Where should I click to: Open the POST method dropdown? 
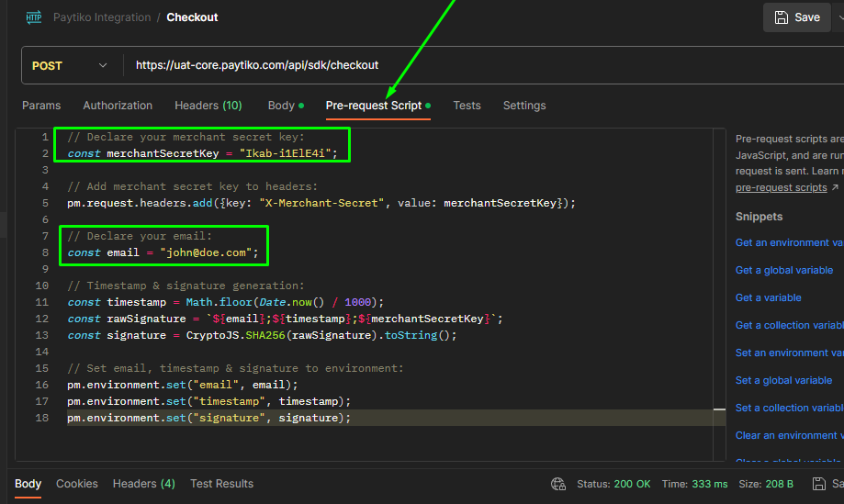pos(71,66)
